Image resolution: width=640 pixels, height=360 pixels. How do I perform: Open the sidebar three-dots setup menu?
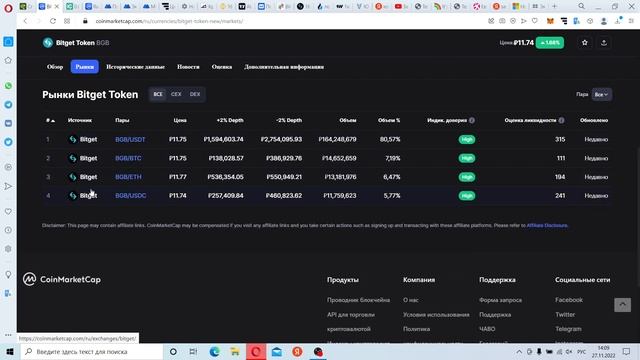tap(8, 335)
